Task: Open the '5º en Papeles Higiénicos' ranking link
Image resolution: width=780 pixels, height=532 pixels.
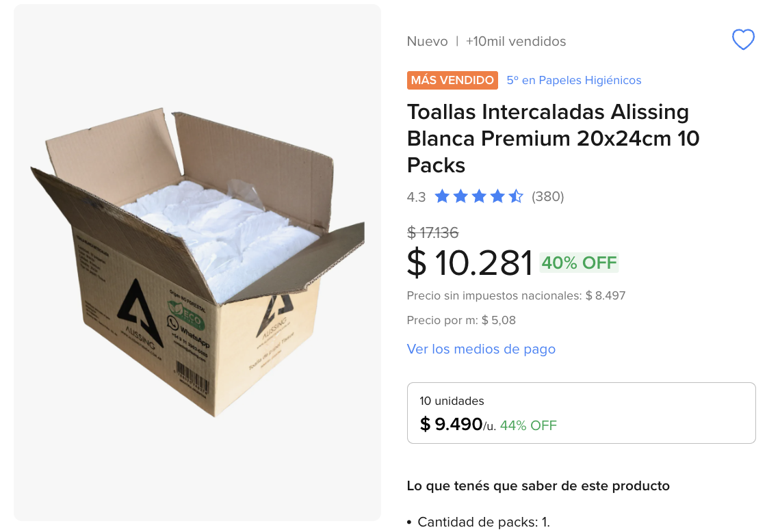Action: (574, 80)
